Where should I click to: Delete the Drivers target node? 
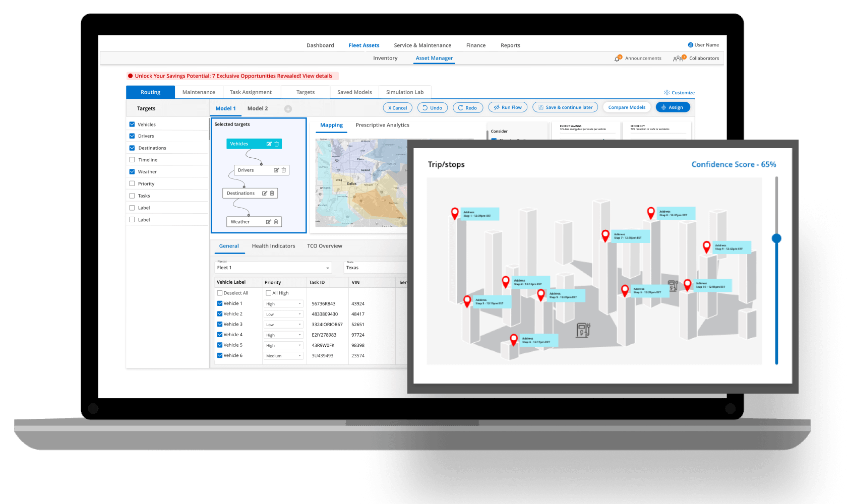click(x=284, y=170)
